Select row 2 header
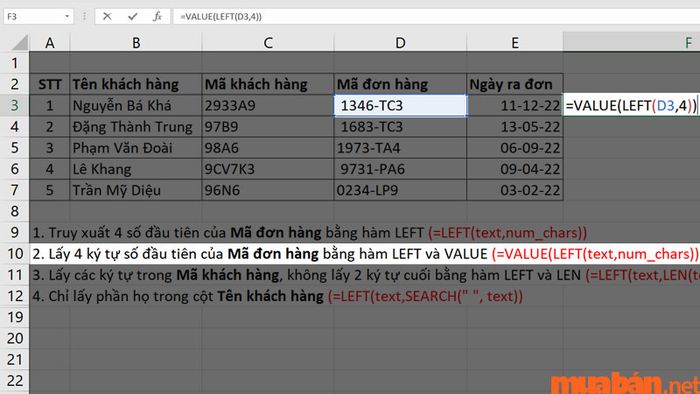This screenshot has height=394, width=700. (x=15, y=84)
